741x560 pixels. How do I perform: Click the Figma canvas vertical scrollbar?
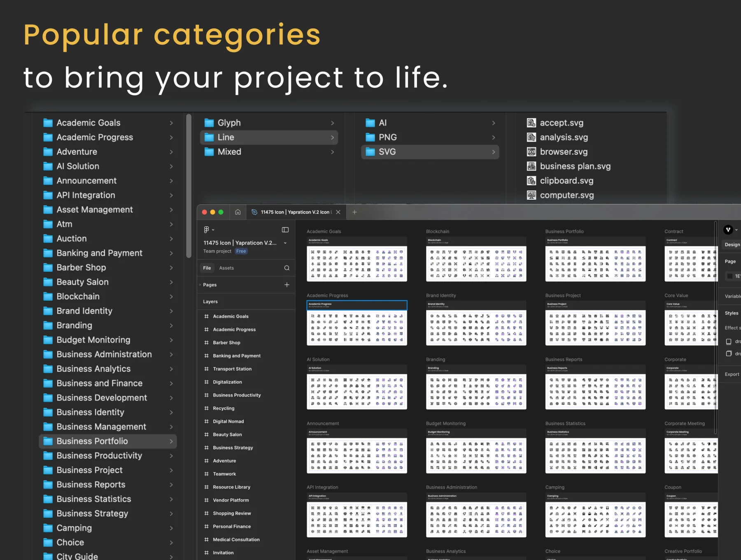click(715, 328)
